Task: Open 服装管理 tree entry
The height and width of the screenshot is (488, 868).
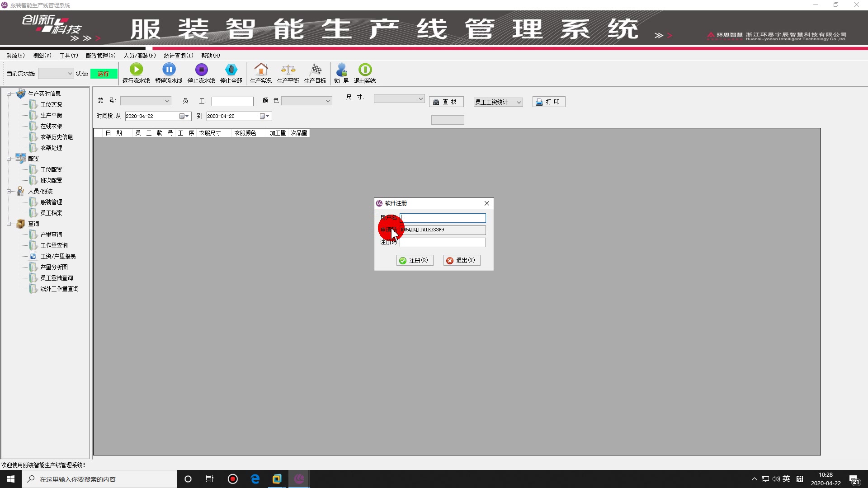Action: point(51,202)
